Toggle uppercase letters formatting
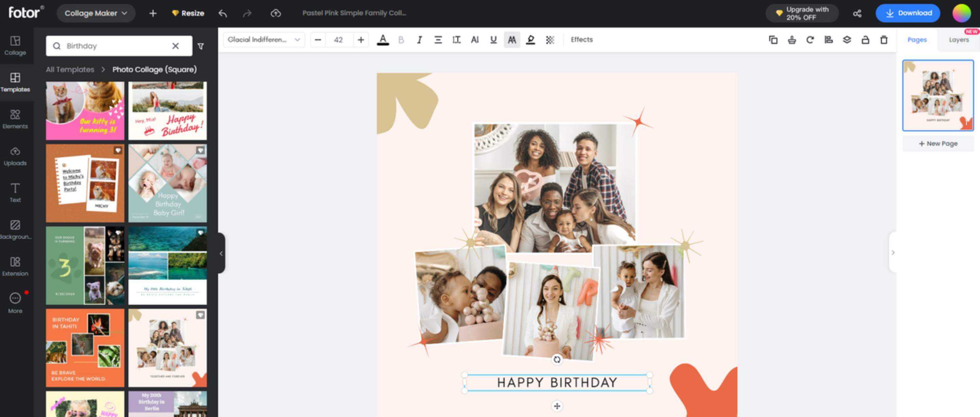980x417 pixels. tap(512, 39)
